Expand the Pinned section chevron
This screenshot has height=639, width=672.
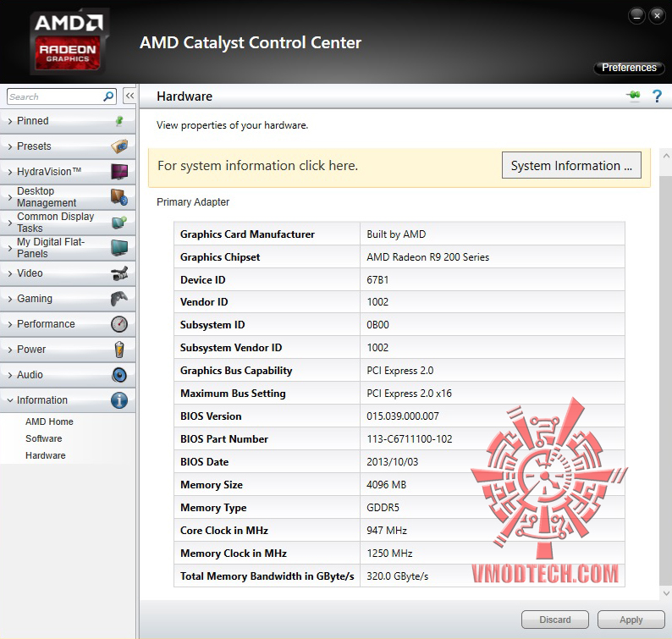point(10,121)
